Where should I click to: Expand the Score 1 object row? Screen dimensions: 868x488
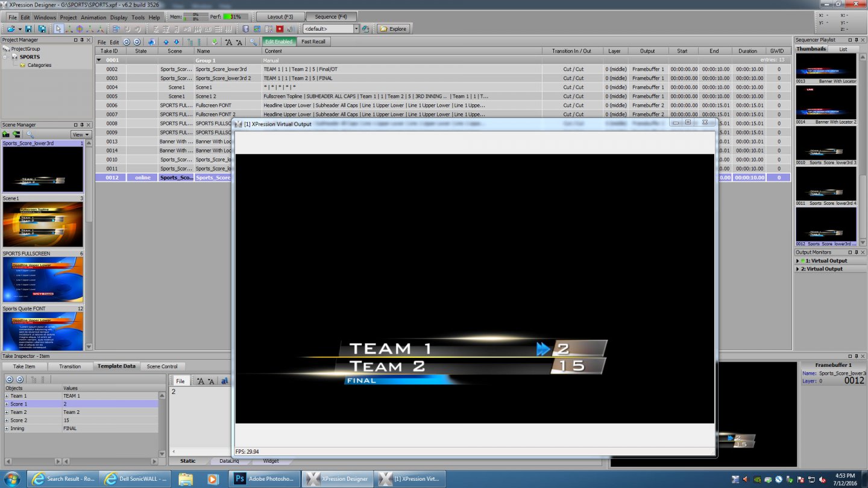(x=7, y=404)
